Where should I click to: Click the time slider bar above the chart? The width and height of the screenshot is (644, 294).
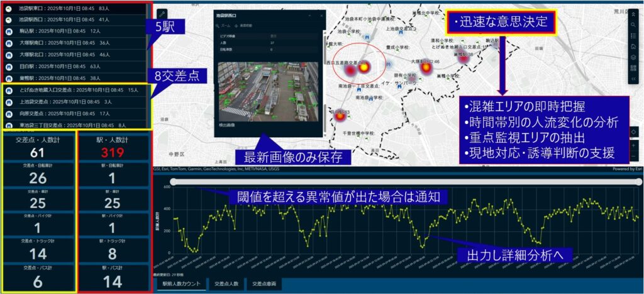point(402,181)
